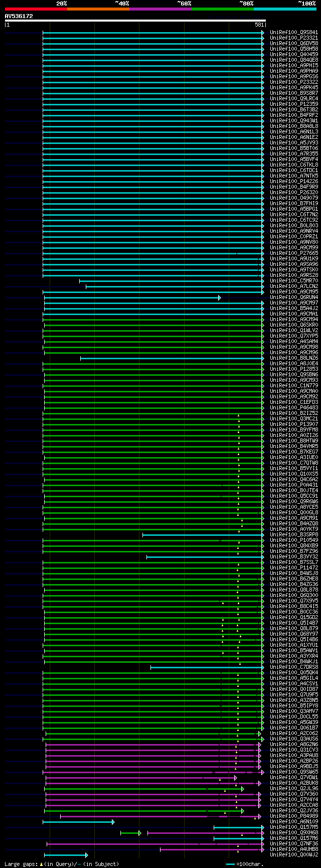
Task: Open the hit UniRef100_A4SAM4
Action: point(294,341)
